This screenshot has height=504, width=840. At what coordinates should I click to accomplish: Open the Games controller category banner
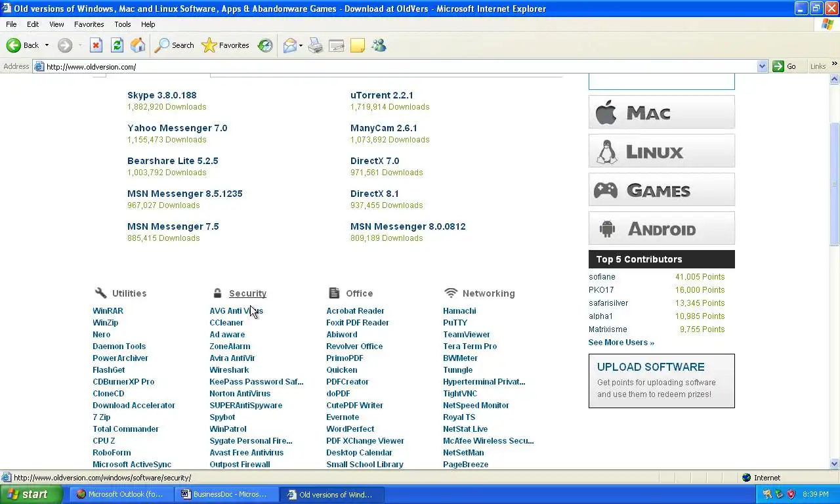(661, 190)
